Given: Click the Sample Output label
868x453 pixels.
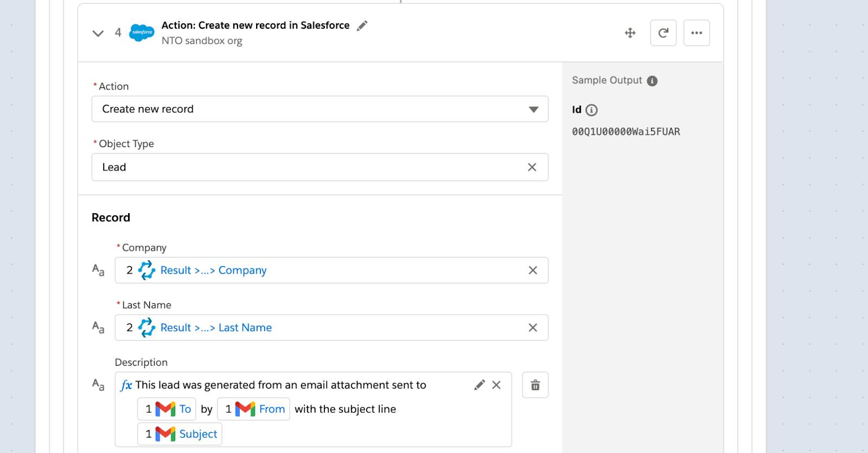Looking at the screenshot, I should (x=607, y=80).
